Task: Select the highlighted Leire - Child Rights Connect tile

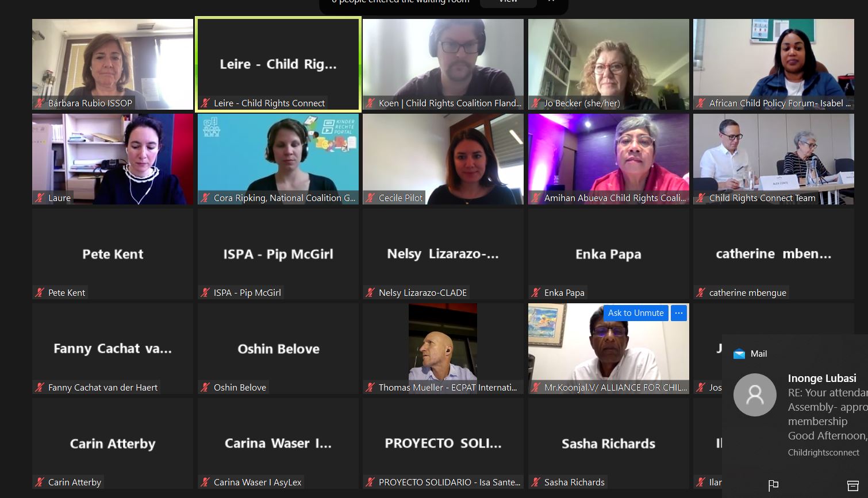Action: click(278, 64)
